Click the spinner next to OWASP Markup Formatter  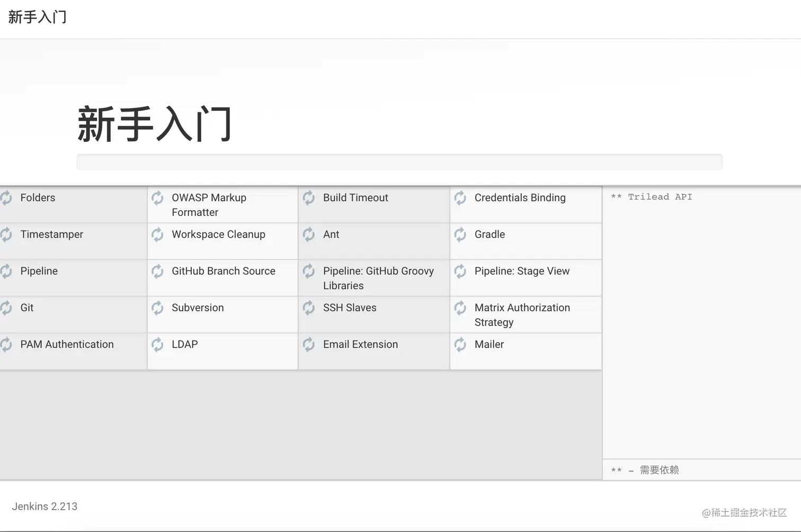[157, 197]
